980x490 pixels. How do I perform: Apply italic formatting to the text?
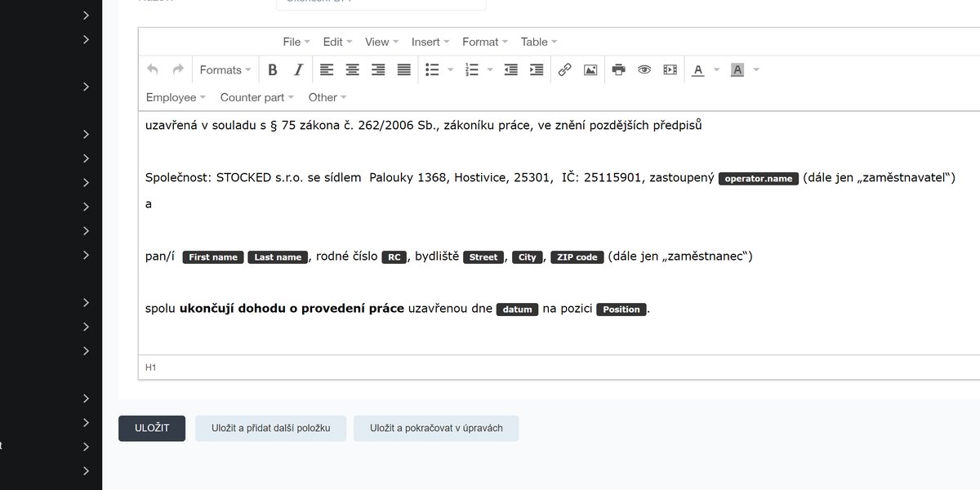[298, 70]
